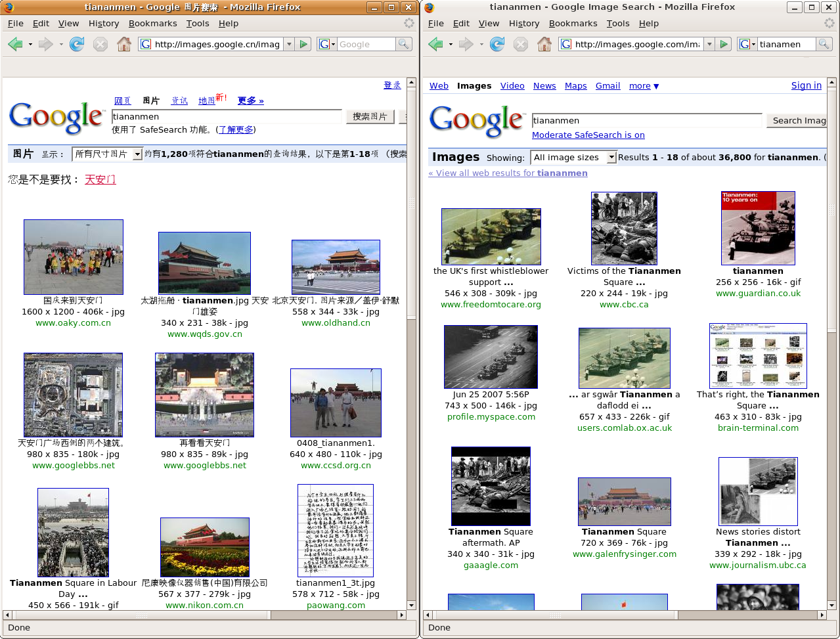
Task: Open thumbnail from www.freedomtocare.org
Action: tap(491, 236)
